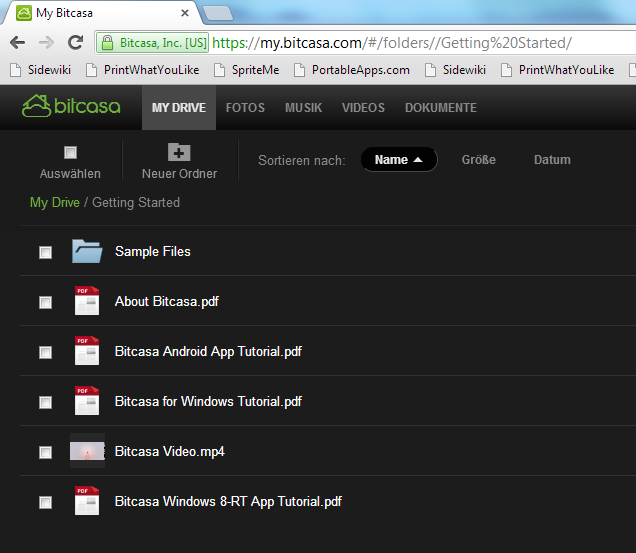Click PDF icon of Bitcasa for Windows Tutorial
The image size is (636, 553).
pos(87,400)
